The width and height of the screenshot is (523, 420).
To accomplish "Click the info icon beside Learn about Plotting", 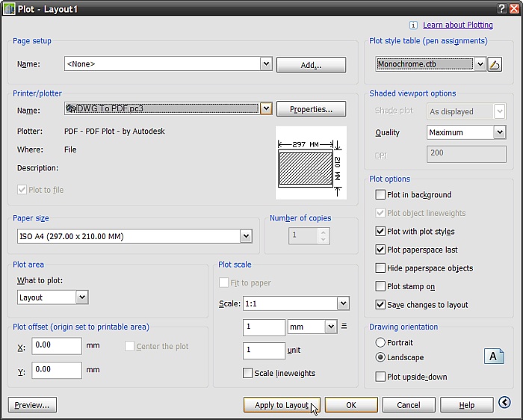I will coord(413,25).
